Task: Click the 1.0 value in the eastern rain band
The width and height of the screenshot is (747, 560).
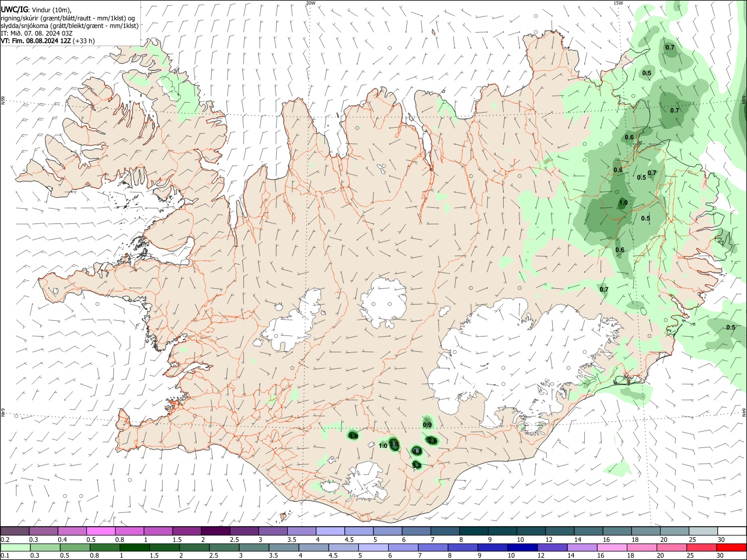Action: tap(623, 203)
